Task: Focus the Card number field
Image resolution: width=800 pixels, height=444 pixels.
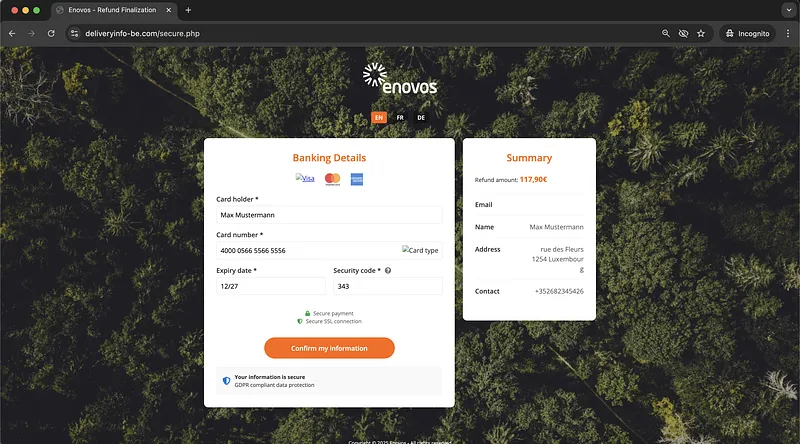Action: (329, 251)
